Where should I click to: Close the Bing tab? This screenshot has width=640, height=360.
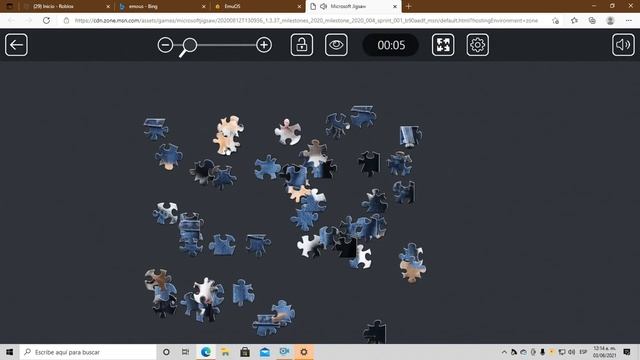click(204, 7)
